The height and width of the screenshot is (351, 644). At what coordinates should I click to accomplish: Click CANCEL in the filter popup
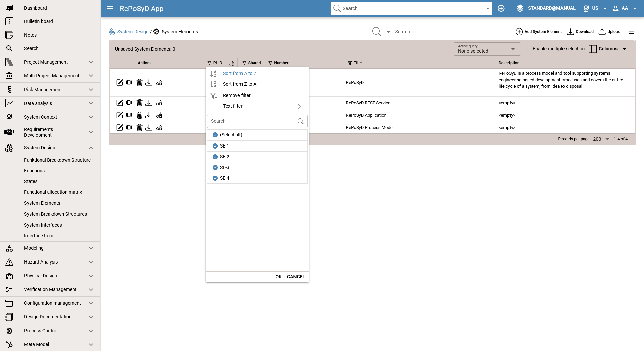tap(296, 277)
